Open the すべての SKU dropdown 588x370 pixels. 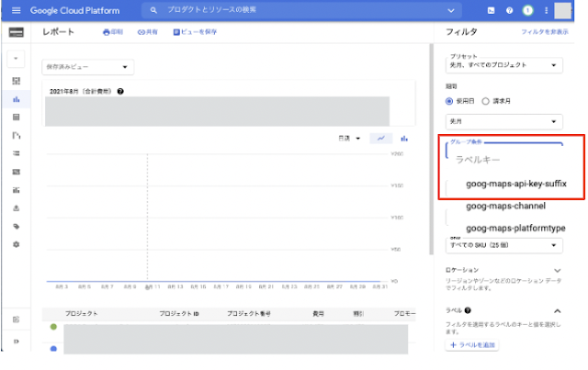504,245
